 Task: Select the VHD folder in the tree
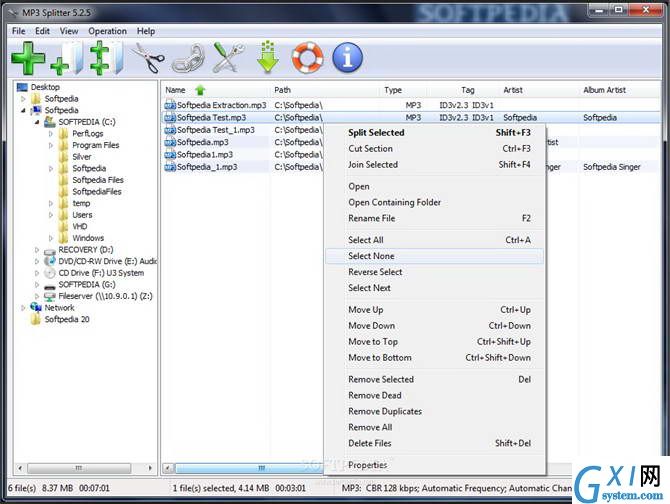[79, 226]
